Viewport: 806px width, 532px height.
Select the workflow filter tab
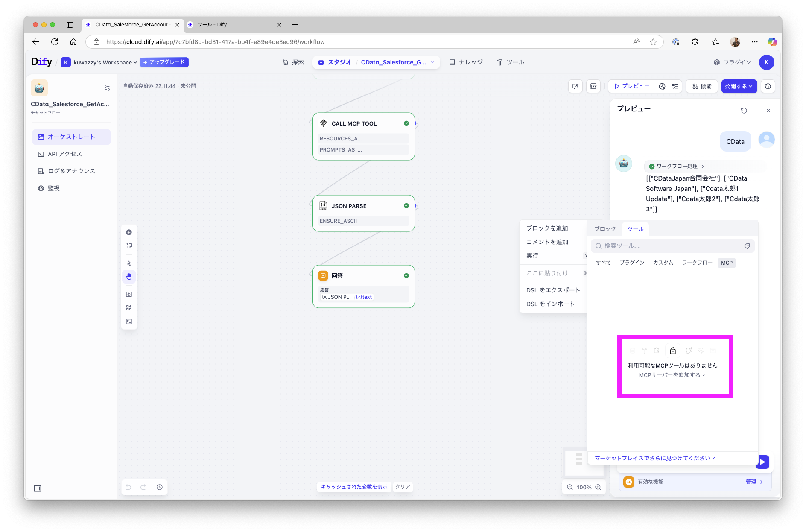pos(697,263)
